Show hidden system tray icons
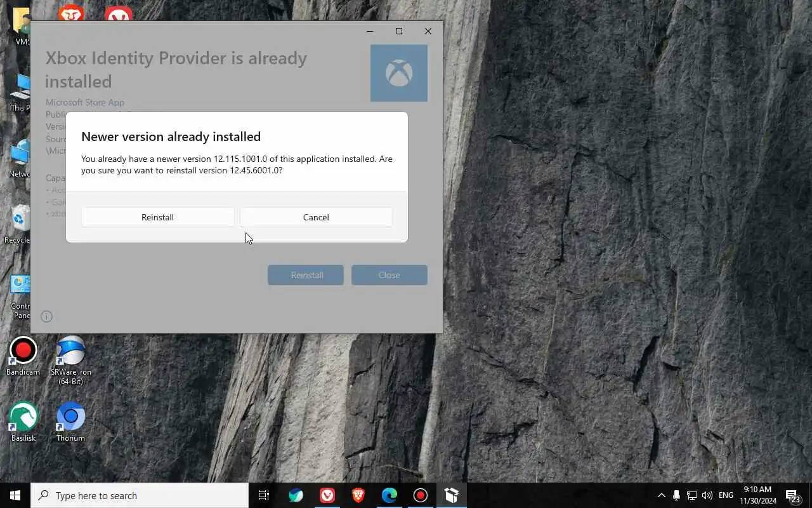 [x=661, y=495]
